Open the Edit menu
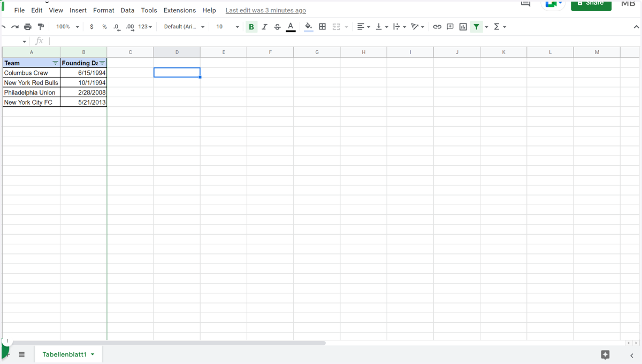 pos(37,10)
